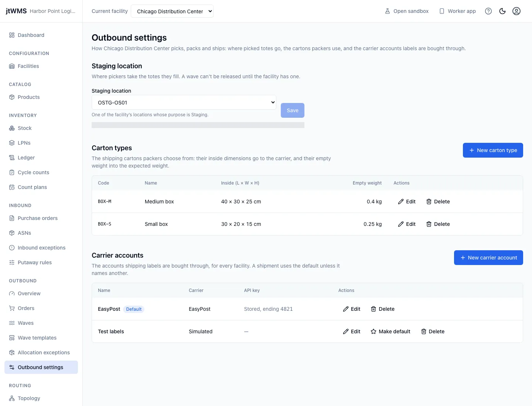
Task: Navigate to Wave templates
Action: [x=41, y=338]
